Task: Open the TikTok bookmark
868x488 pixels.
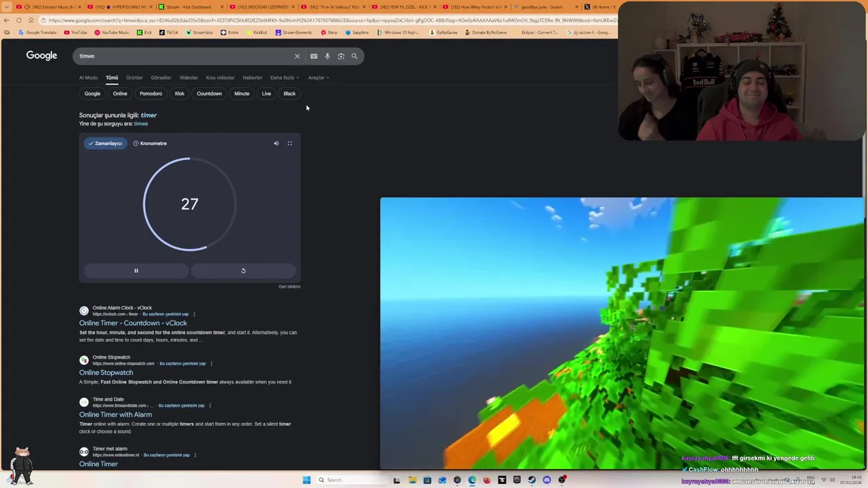Action: pyautogui.click(x=169, y=33)
